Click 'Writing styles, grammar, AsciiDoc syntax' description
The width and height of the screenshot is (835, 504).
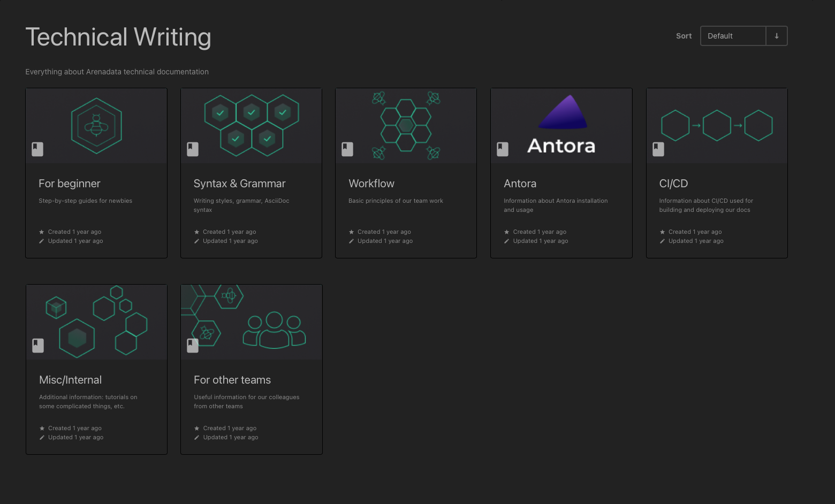click(241, 205)
